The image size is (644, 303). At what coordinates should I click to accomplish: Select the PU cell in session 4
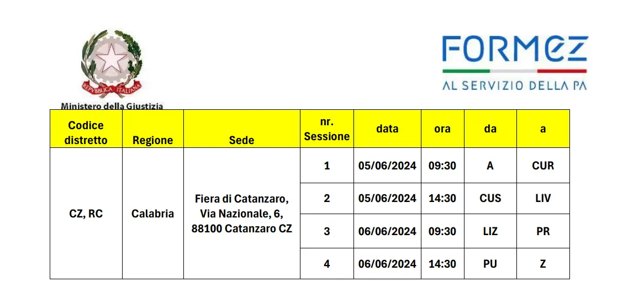click(x=490, y=264)
